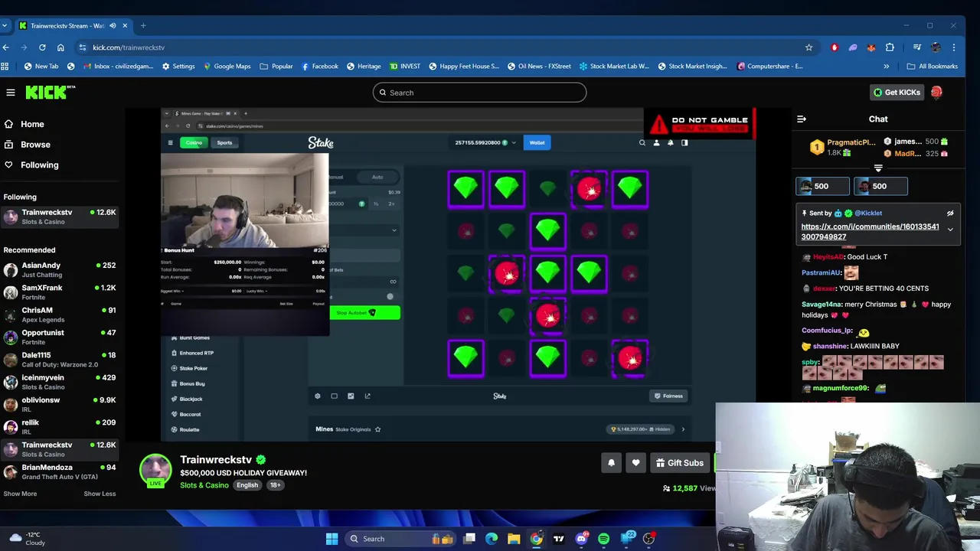Screen dimensions: 980x551
Task: Open ChrisAM recommended channel
Action: [60, 315]
